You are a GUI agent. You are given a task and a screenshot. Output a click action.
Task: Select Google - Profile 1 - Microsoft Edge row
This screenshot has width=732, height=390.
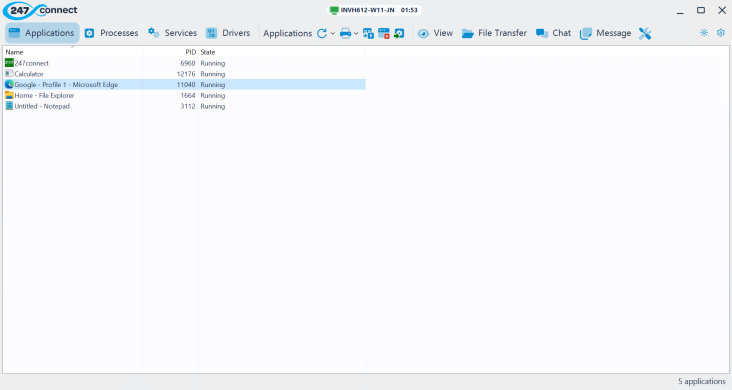coord(184,85)
